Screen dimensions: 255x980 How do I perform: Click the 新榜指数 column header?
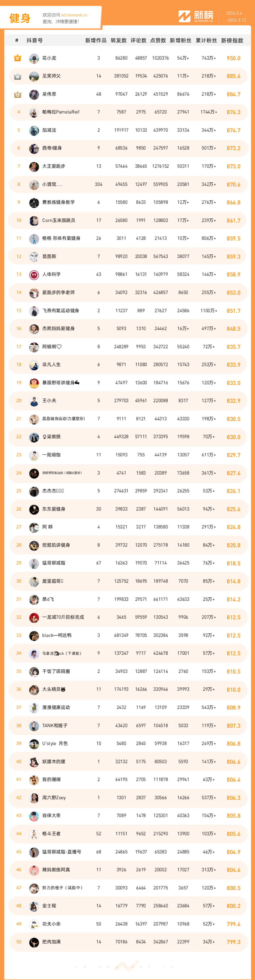(x=232, y=40)
